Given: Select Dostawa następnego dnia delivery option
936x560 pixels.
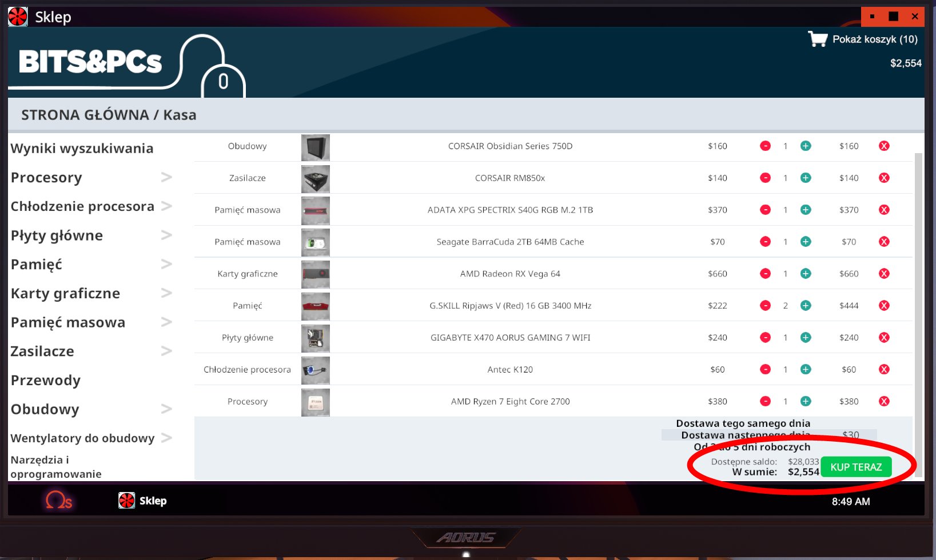Looking at the screenshot, I should click(746, 435).
